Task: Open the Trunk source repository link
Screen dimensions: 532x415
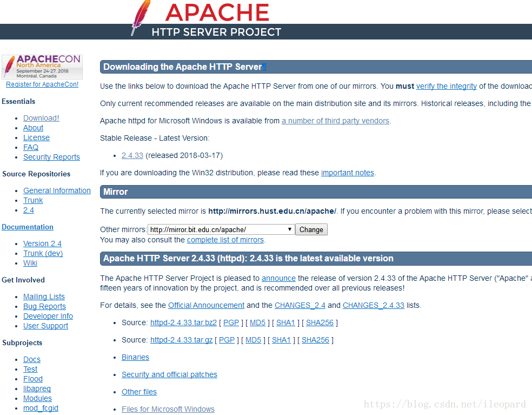Action: click(33, 200)
